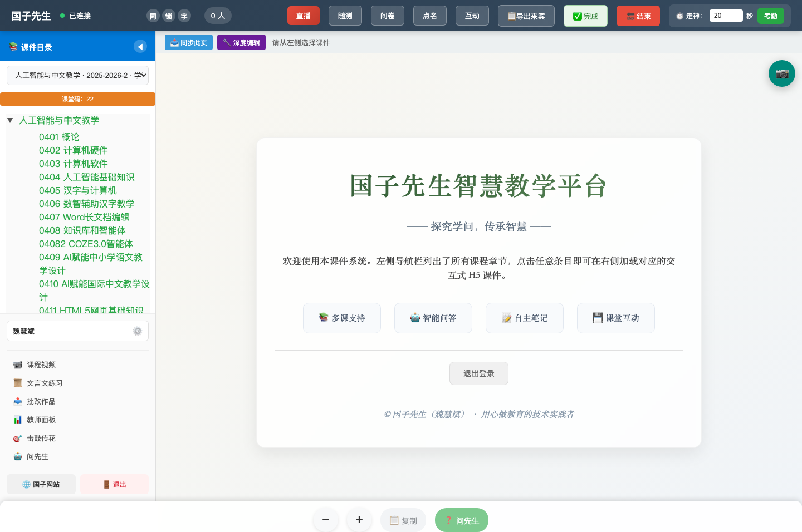Click the green 完成 button
Image resolution: width=802 pixels, height=532 pixels.
[585, 16]
